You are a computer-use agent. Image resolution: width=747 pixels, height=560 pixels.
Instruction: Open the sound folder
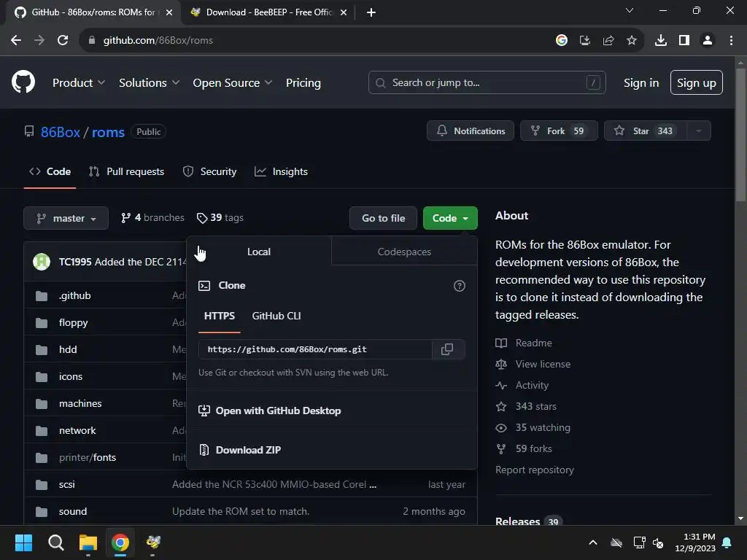pos(73,511)
